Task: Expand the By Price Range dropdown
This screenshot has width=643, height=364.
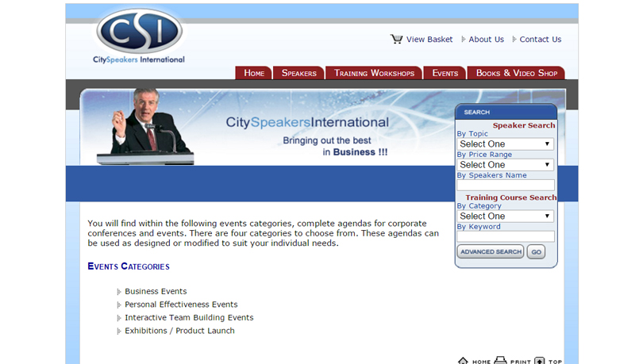Action: coord(505,165)
